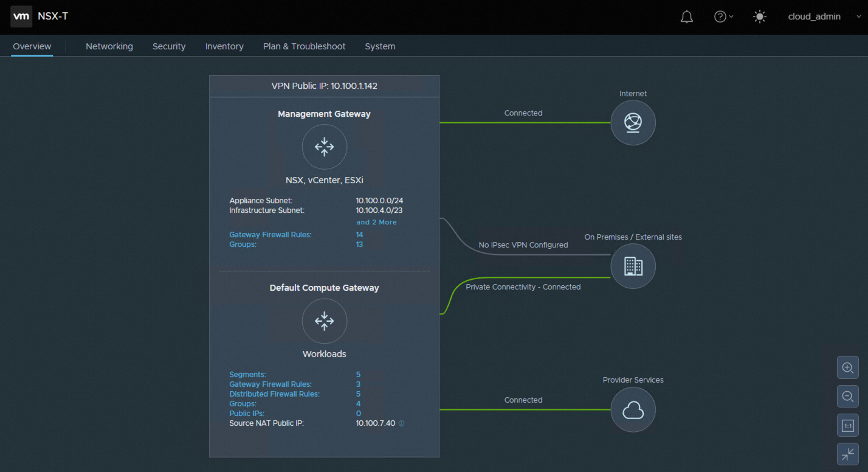Image resolution: width=868 pixels, height=472 pixels.
Task: Click the info icon beside Source NAT IP
Action: point(401,423)
